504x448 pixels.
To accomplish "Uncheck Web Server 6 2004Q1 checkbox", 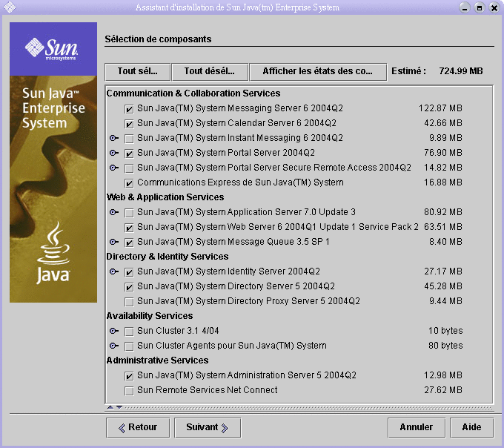I will (129, 228).
